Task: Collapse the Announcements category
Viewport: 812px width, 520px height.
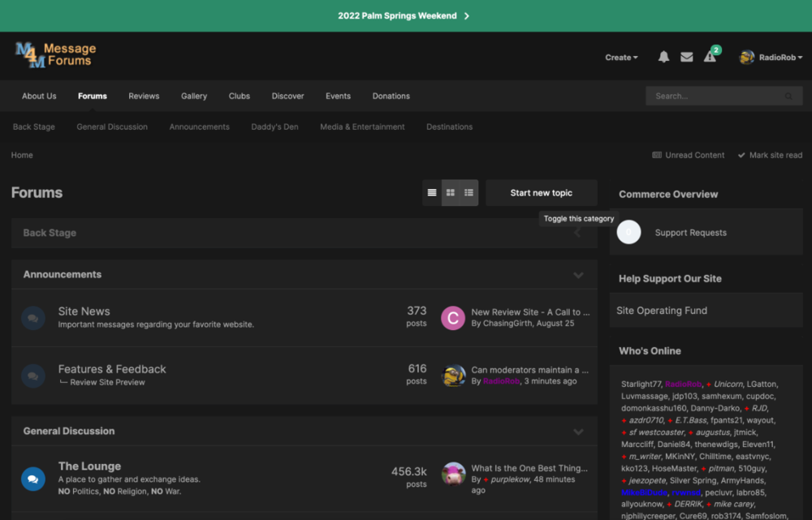Action: point(578,275)
